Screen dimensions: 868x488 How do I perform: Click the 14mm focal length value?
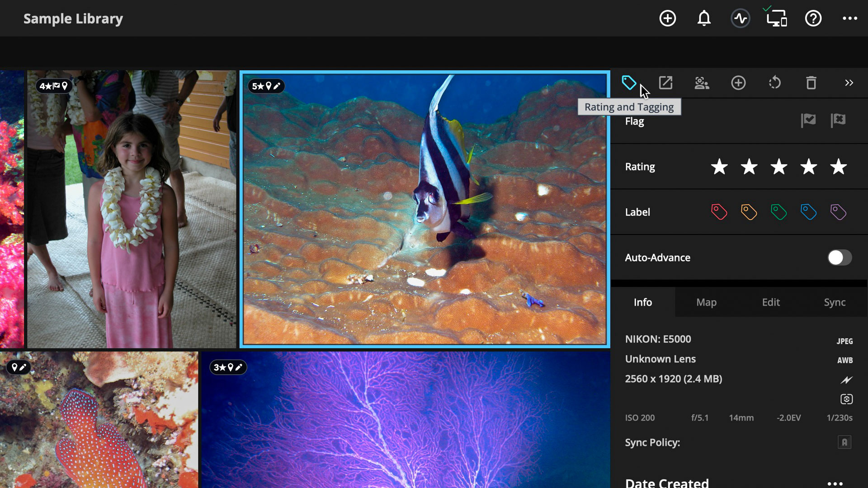coord(741,418)
